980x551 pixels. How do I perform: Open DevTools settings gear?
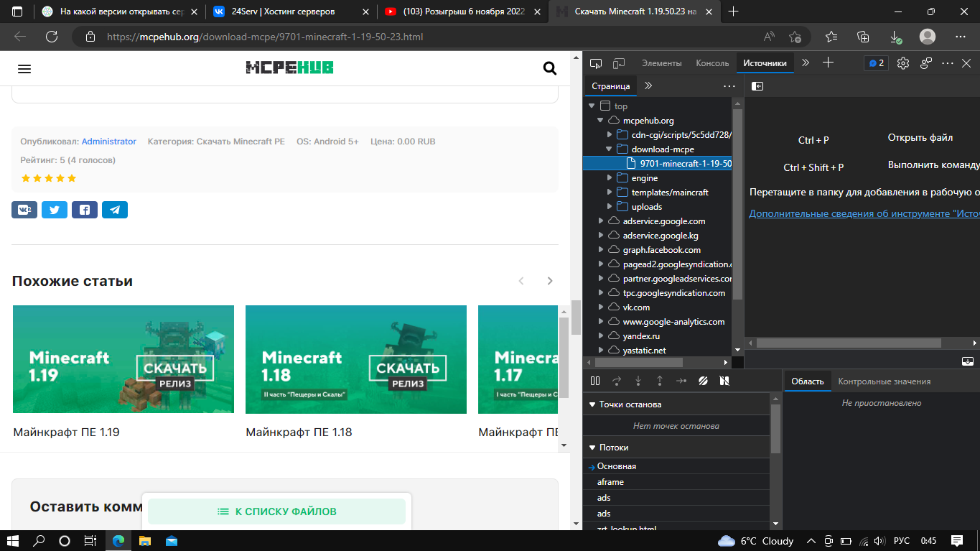903,63
